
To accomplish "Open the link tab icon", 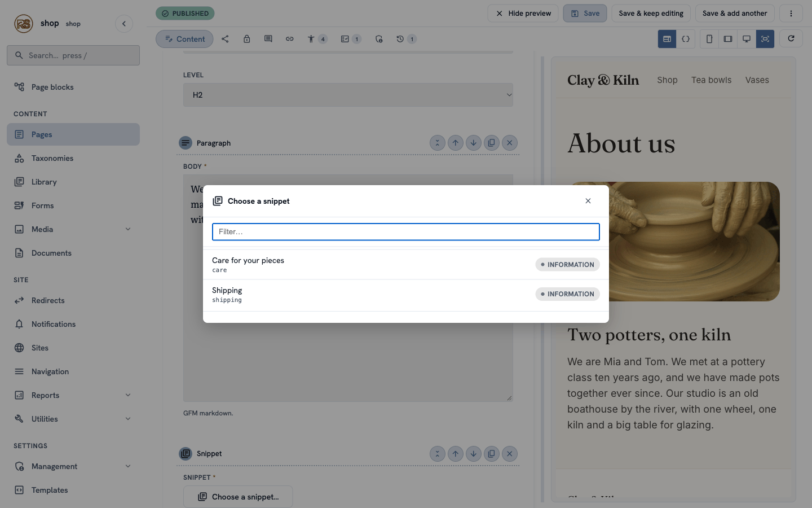I will coord(290,39).
